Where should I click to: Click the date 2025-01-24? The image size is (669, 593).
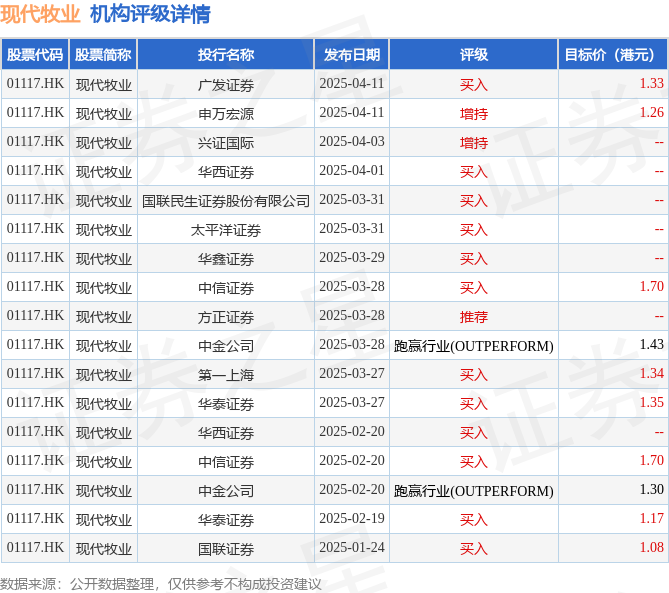tap(352, 547)
